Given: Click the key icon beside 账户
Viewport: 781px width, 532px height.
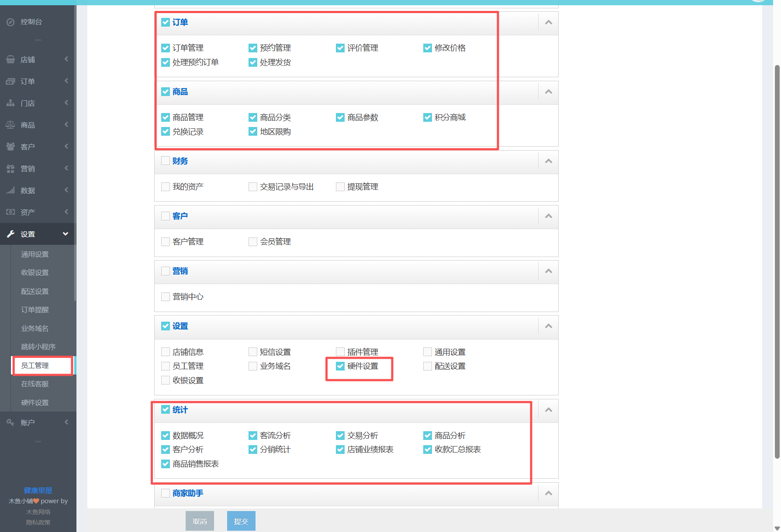Looking at the screenshot, I should pos(10,422).
